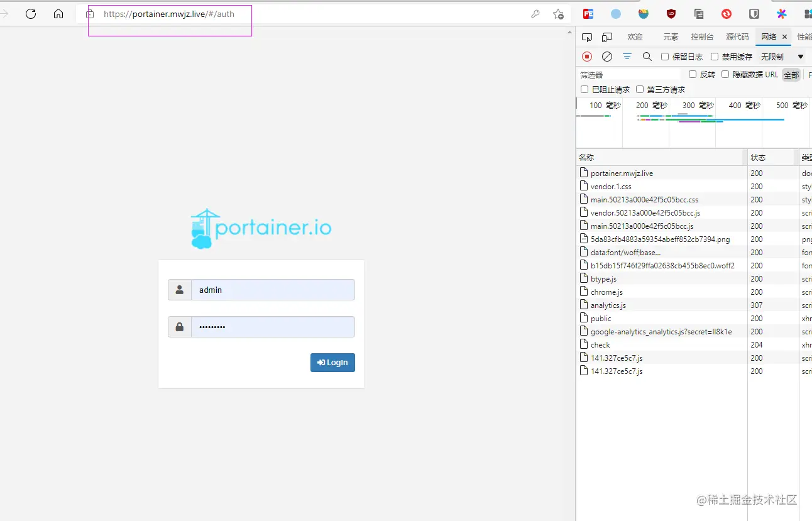Activate DevTools inspect element tool
812x521 pixels.
pyautogui.click(x=587, y=37)
